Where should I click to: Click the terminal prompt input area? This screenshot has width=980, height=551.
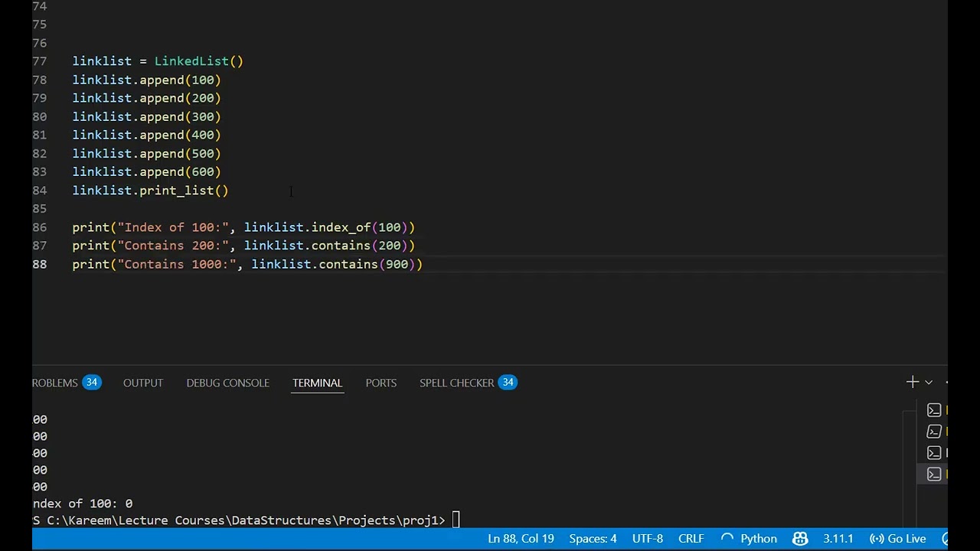[x=456, y=520]
